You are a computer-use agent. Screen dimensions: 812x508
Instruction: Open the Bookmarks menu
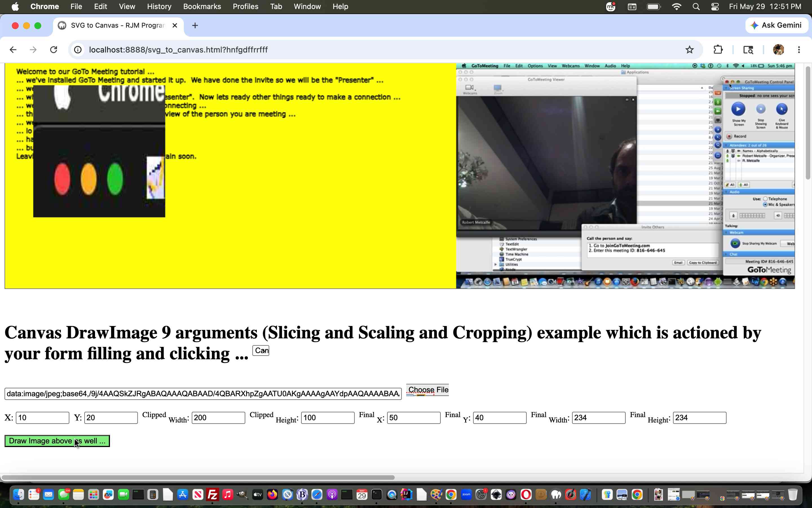click(x=202, y=6)
